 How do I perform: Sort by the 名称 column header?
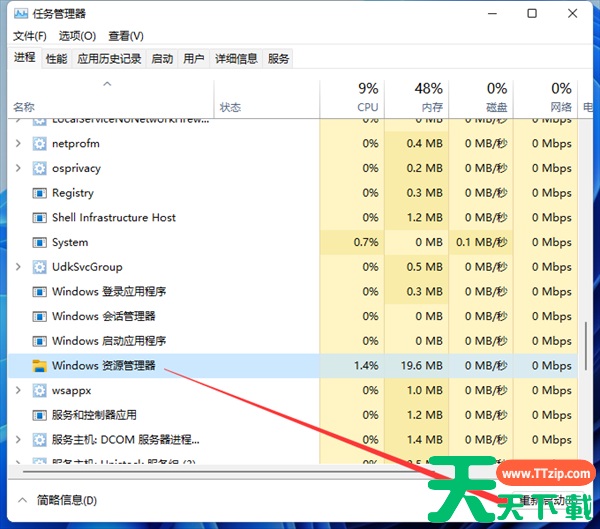pos(111,99)
